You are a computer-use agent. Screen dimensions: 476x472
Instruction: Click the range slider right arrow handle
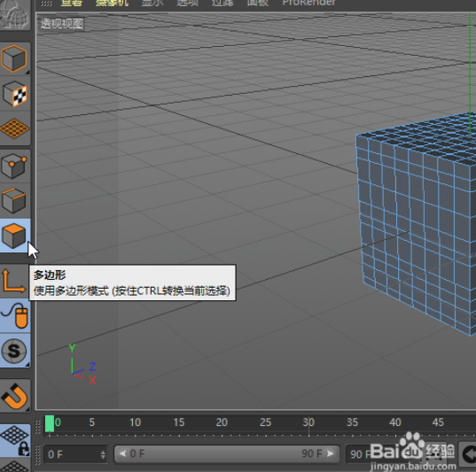tap(331, 453)
